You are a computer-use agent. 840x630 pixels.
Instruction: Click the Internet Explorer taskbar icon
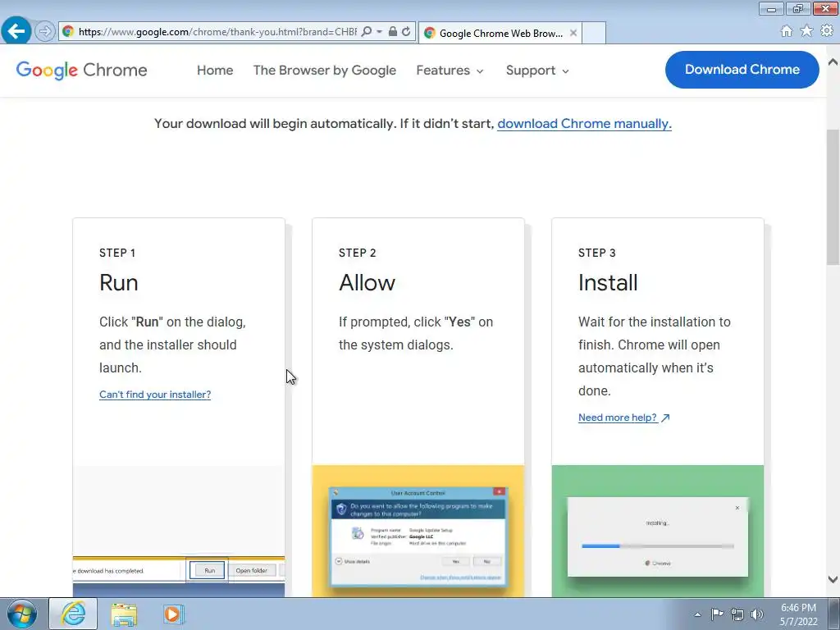tap(73, 614)
